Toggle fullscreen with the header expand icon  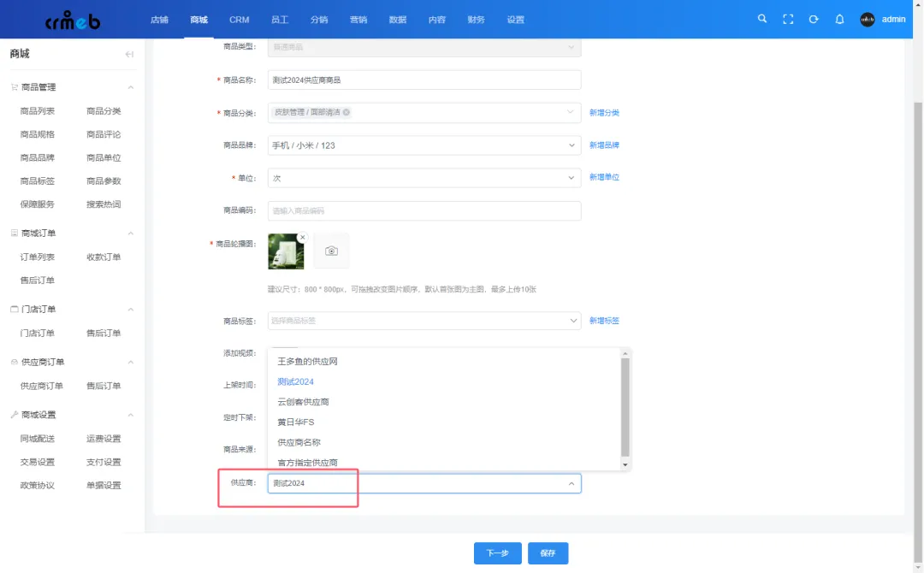tap(788, 20)
